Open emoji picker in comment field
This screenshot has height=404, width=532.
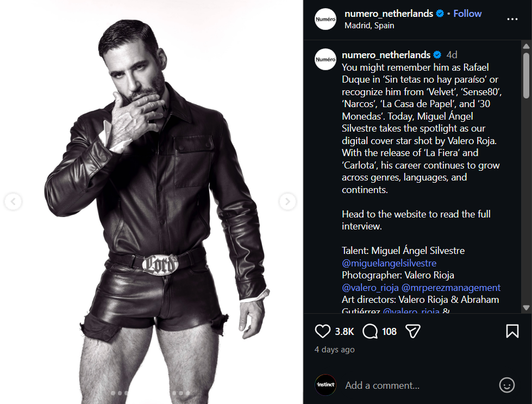(506, 385)
